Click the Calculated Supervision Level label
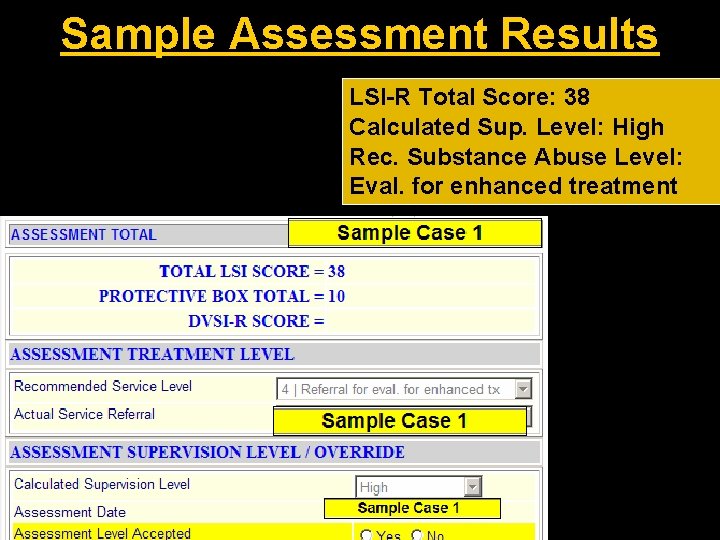720x540 pixels. (x=102, y=484)
